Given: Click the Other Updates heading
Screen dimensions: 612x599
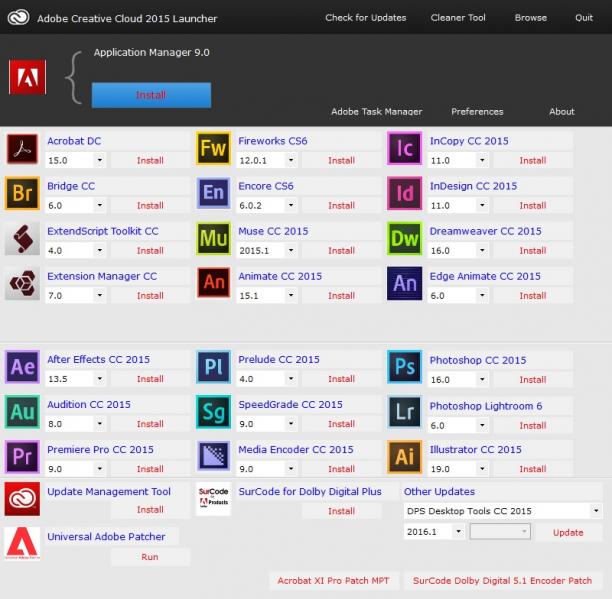Looking at the screenshot, I should point(439,491).
